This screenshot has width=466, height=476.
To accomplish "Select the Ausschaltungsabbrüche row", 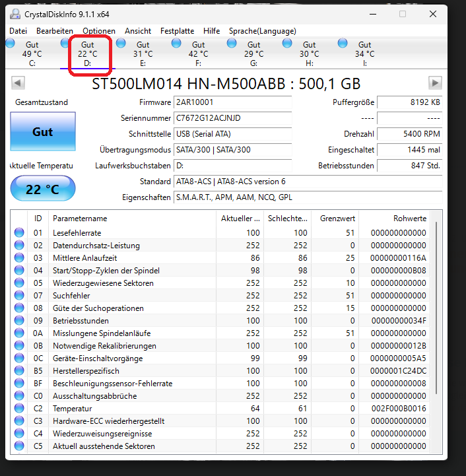I will click(220, 396).
